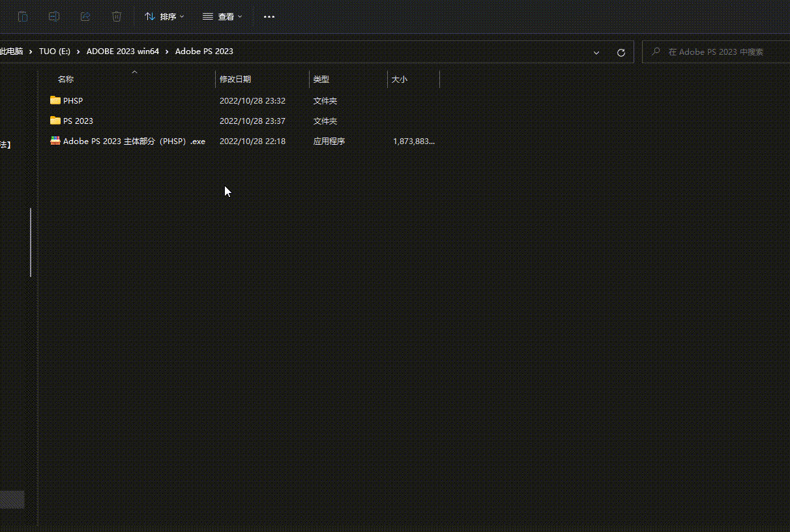790x532 pixels.
Task: Click the share icon in toolbar
Action: tap(85, 16)
